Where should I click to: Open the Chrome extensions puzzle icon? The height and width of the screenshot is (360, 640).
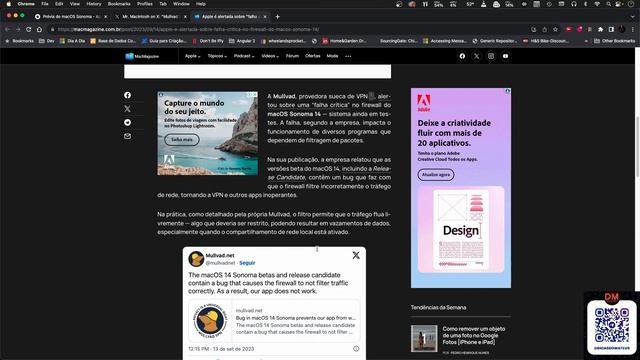point(600,29)
